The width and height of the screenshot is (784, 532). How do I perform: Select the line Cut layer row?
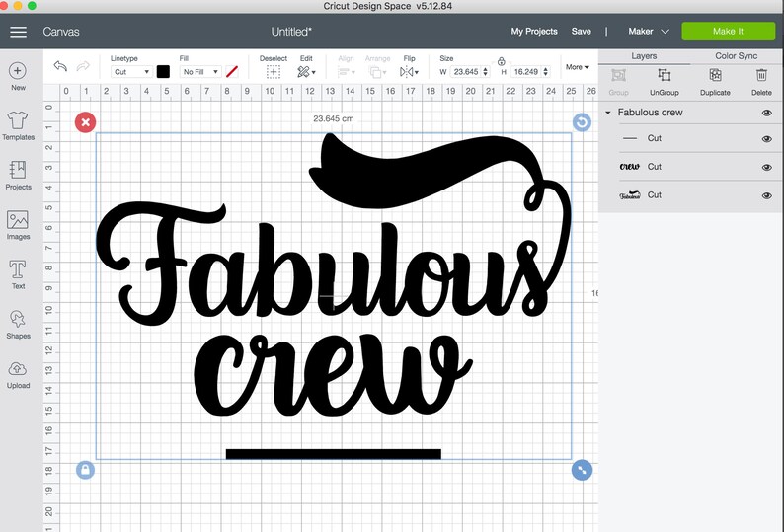point(690,138)
